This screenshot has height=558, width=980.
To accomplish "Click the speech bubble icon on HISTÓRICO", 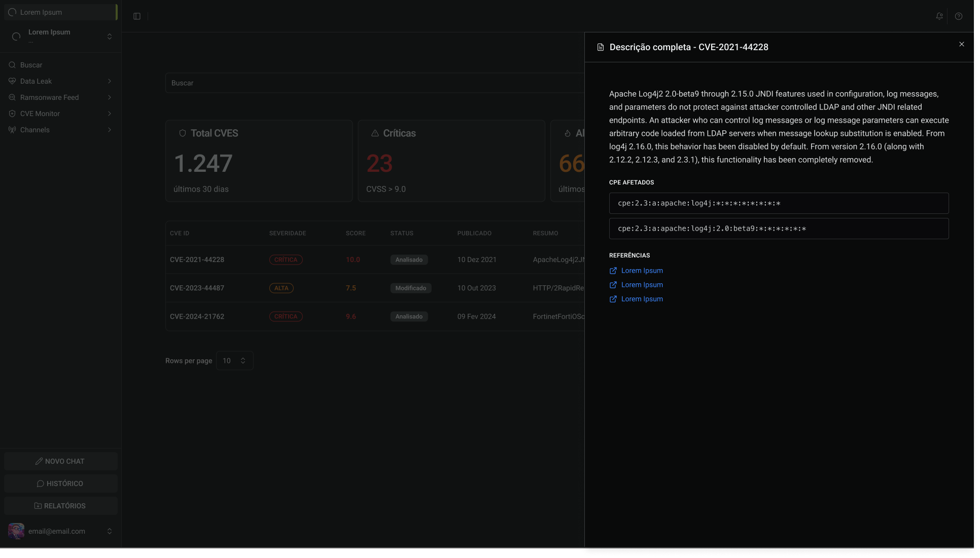I will point(41,483).
